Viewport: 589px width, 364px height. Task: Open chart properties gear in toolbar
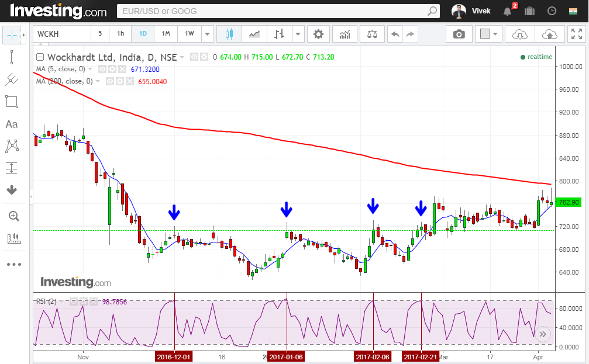click(318, 34)
